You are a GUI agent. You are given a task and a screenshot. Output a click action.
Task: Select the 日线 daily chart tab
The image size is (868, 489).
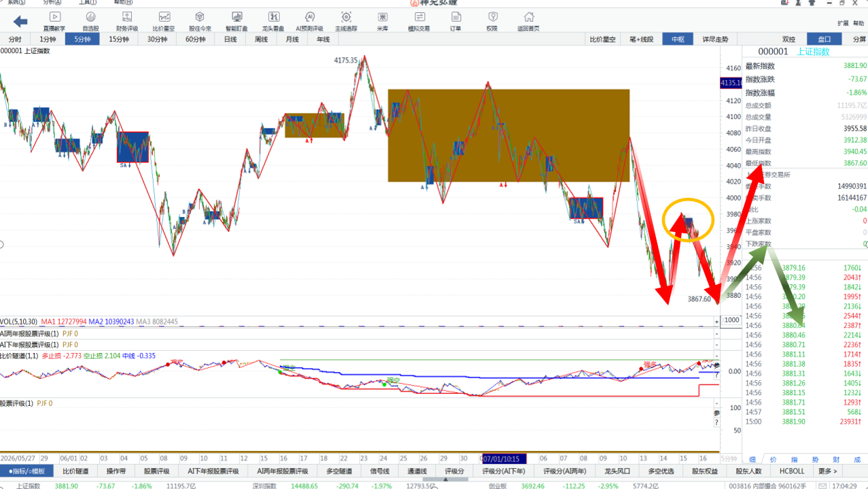pos(230,39)
